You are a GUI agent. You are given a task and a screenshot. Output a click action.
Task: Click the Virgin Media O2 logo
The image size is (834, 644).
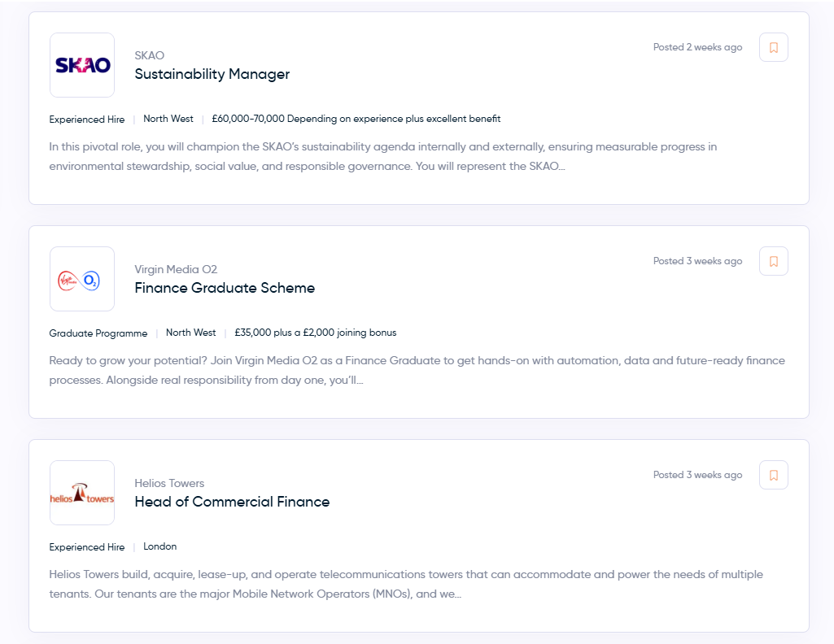click(x=82, y=279)
